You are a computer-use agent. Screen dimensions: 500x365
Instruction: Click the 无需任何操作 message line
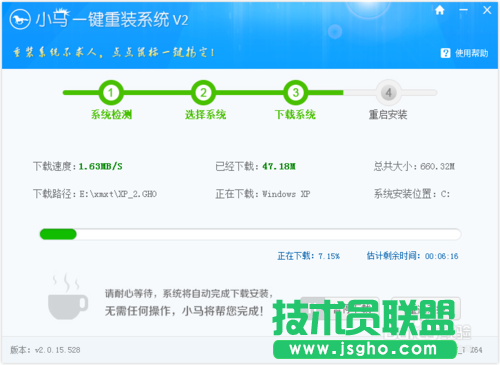click(x=184, y=311)
